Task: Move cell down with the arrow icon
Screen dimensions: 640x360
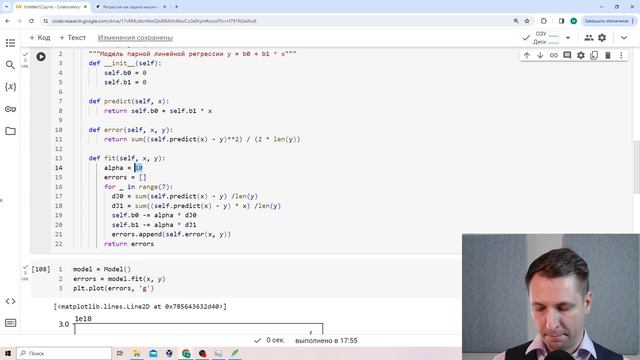Action: click(540, 55)
